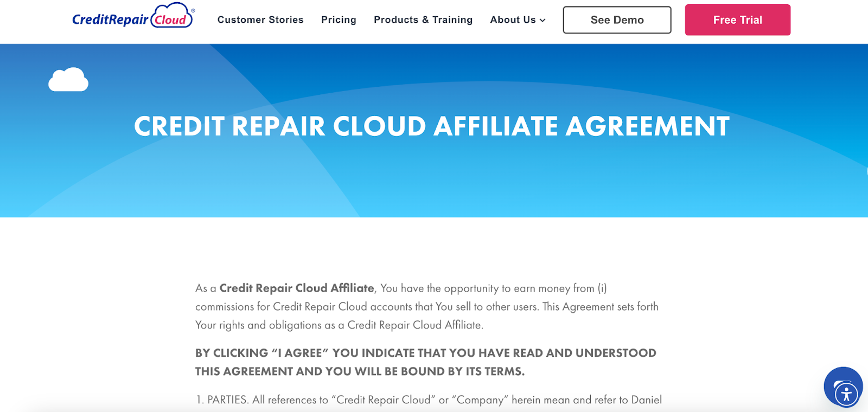The width and height of the screenshot is (868, 412).
Task: Start the Free Trial
Action: (737, 20)
